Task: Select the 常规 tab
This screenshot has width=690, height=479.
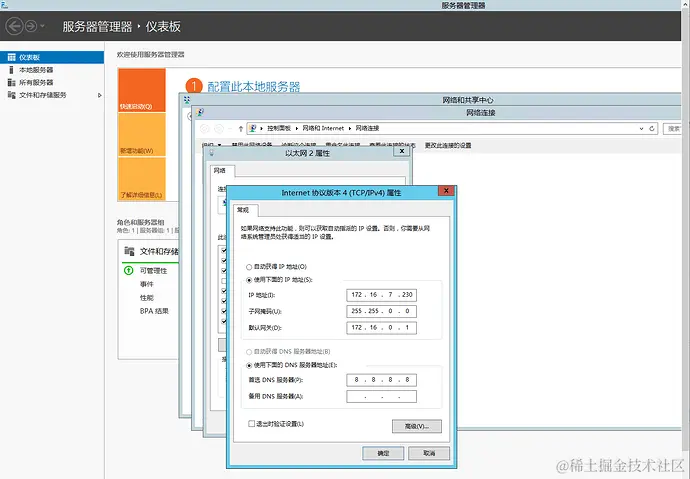Action: [x=243, y=210]
